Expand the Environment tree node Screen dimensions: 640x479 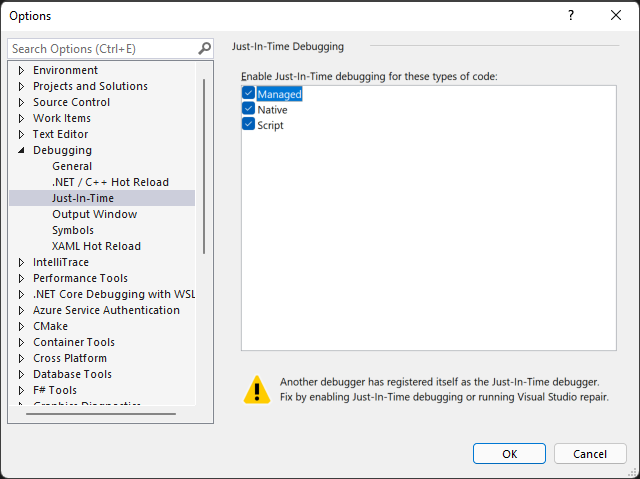(x=22, y=71)
